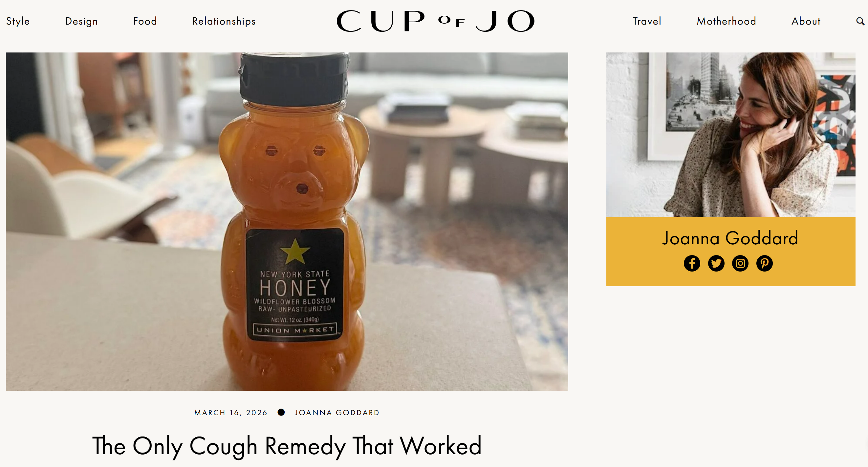Open the Motherhood menu item

[726, 21]
